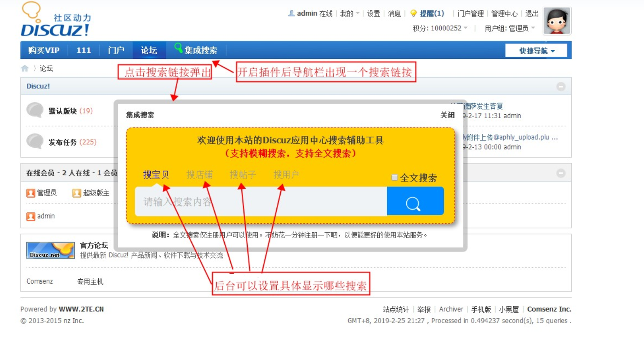Viewport: 644px width, 346px height.
Task: Click the 发布任务 speech bubble icon
Action: click(35, 142)
